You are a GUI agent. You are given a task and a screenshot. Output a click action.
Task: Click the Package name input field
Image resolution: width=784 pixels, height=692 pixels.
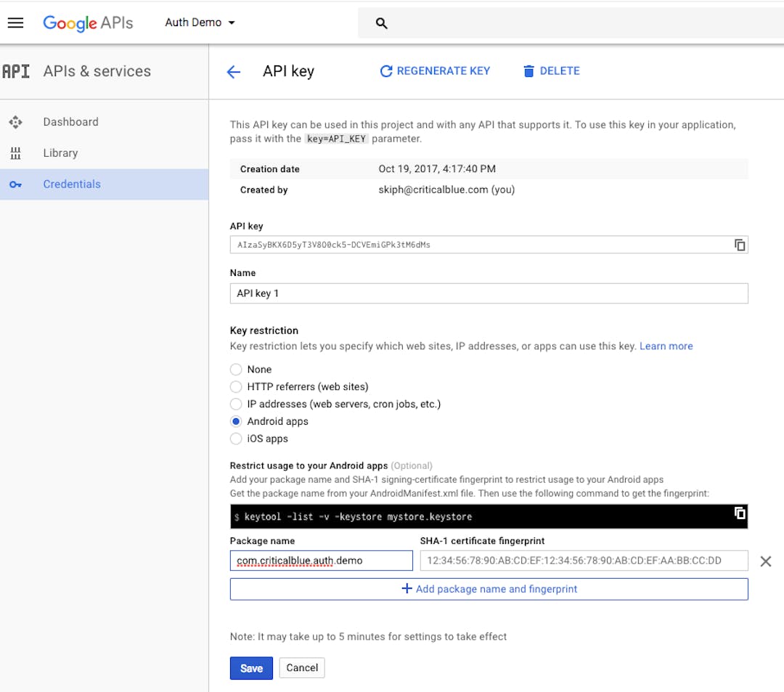coord(321,561)
